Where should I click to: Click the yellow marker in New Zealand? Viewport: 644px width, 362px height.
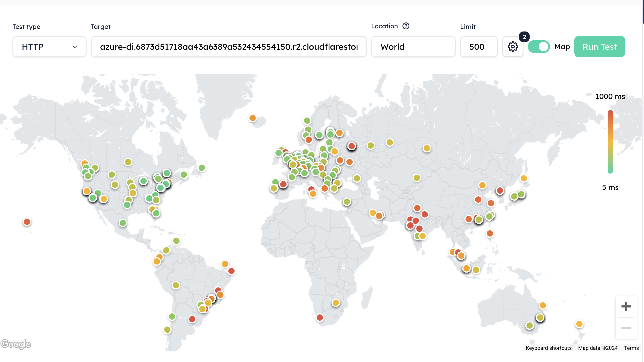[579, 324]
